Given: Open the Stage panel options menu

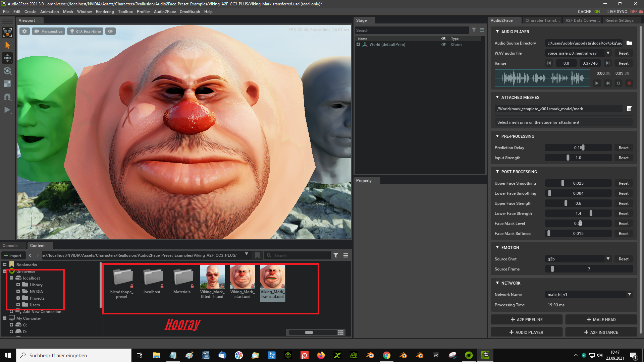Looking at the screenshot, I should [x=482, y=30].
